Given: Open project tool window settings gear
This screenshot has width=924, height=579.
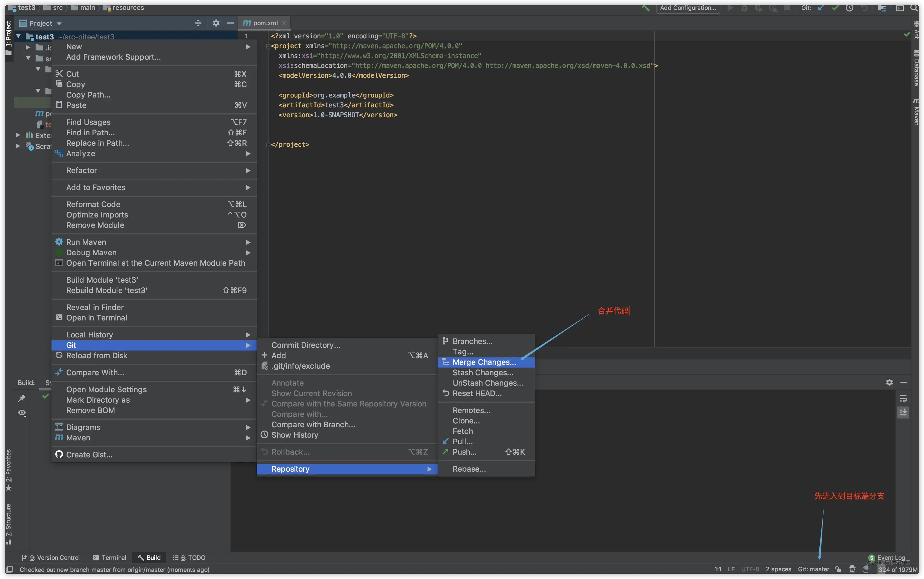Looking at the screenshot, I should pos(216,23).
